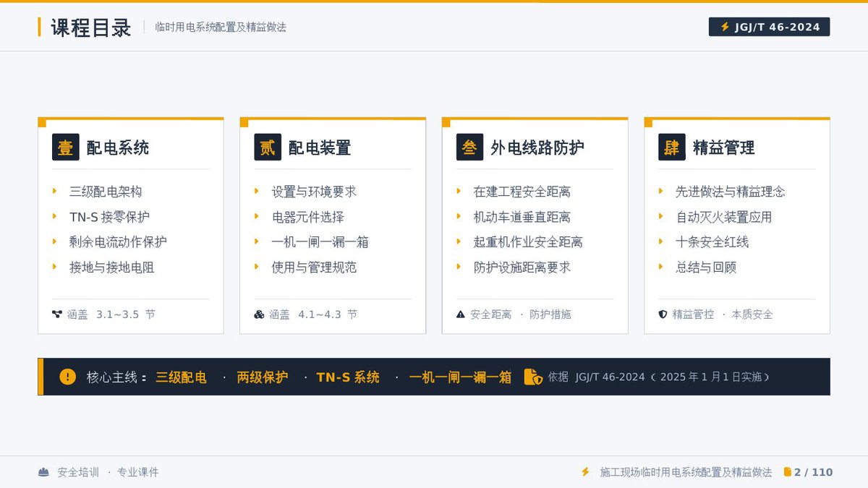The width and height of the screenshot is (868, 488).
Task: Click the arrow bullet before 三级配电架构
Action: pos(55,191)
